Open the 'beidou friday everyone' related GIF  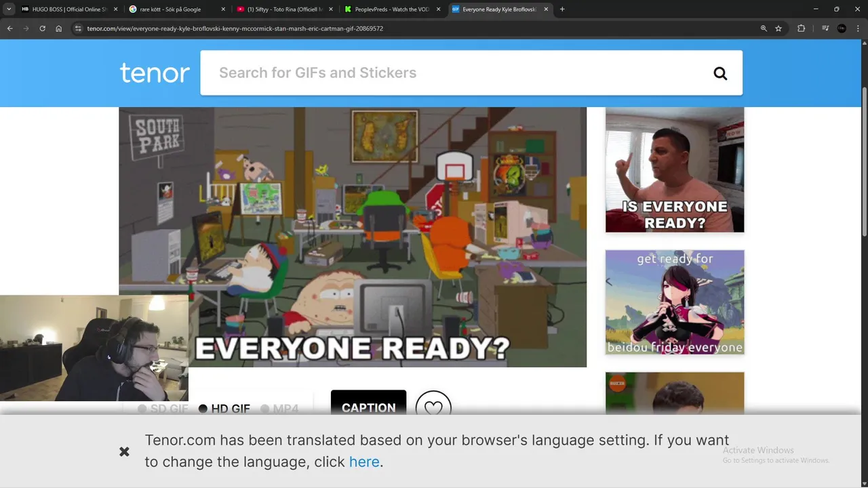pos(675,302)
